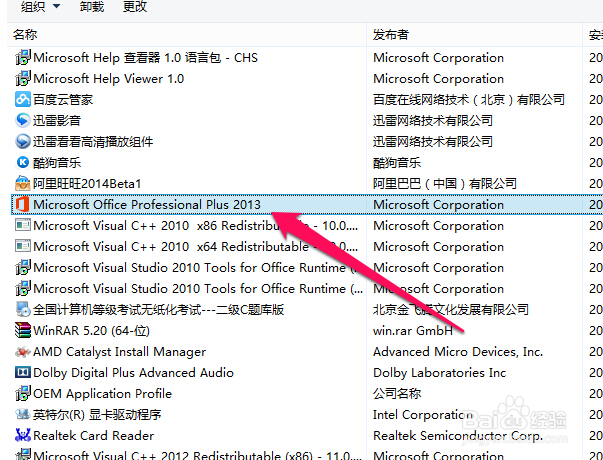Viewport: 603px width, 460px height.
Task: Select Dolby Digital Plus Advanced Audio
Action: coord(133,373)
